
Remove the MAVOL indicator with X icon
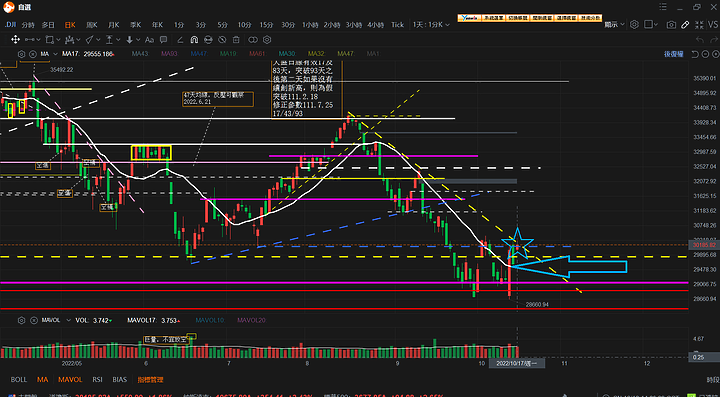(x=33, y=320)
